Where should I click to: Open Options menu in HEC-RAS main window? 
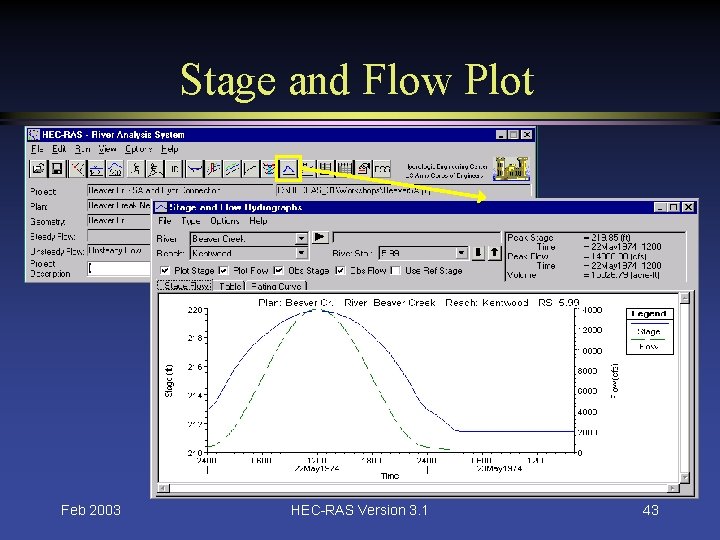point(138,149)
